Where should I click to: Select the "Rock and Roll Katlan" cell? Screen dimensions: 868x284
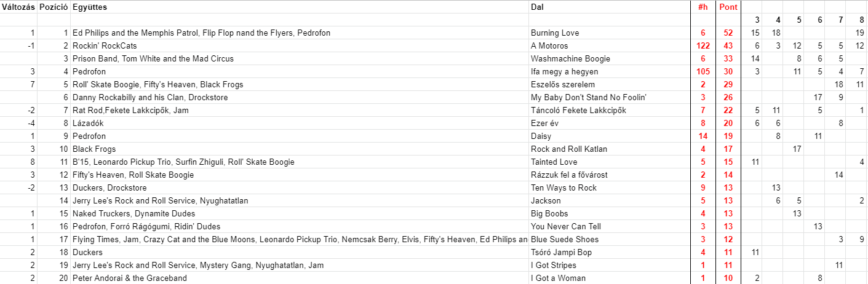568,149
